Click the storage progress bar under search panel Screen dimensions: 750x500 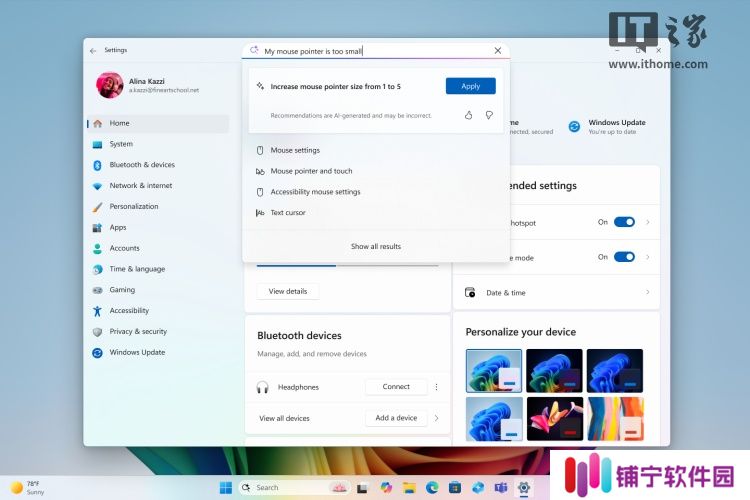pyautogui.click(x=348, y=265)
